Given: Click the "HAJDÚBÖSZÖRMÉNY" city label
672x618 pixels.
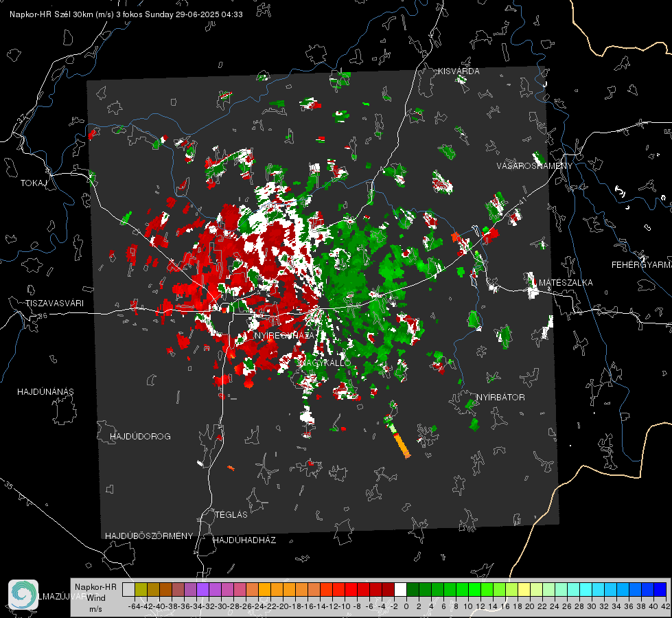Looking at the screenshot, I should tap(149, 536).
